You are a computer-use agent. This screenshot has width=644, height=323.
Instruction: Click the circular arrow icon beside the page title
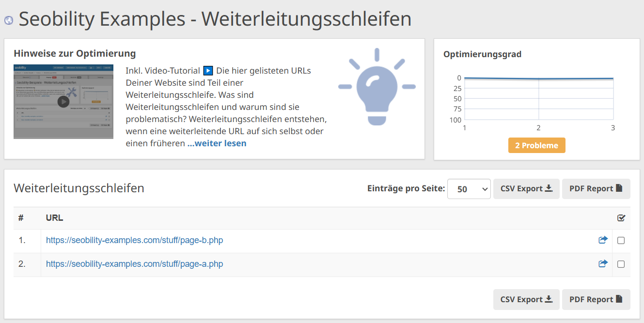click(8, 19)
